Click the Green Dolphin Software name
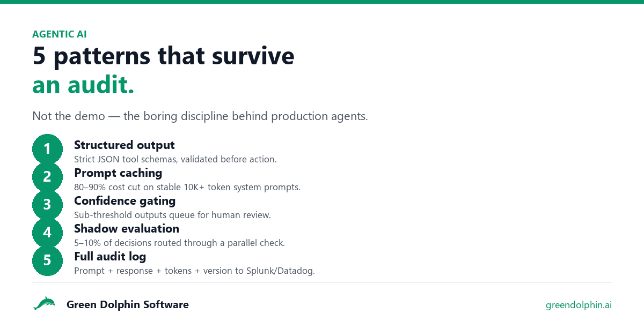Screen dimensions: 644x336 tap(127, 304)
